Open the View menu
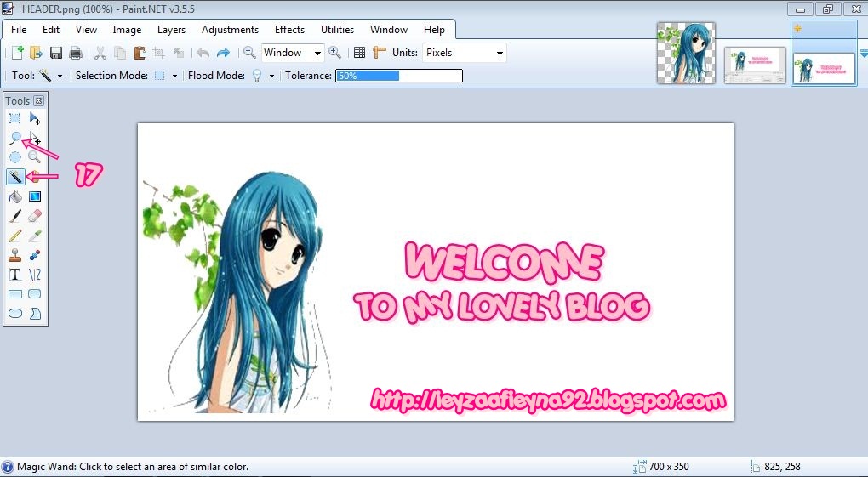The image size is (868, 477). pos(86,30)
